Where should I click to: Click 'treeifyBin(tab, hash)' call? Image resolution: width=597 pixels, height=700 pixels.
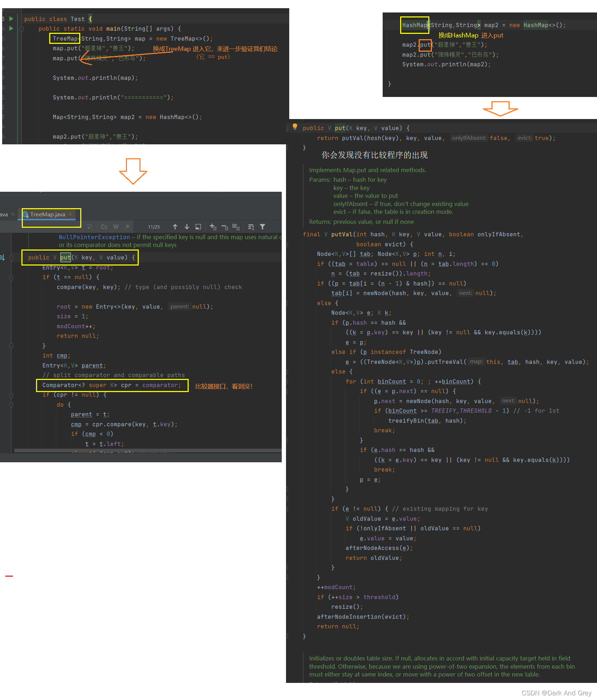click(x=425, y=421)
